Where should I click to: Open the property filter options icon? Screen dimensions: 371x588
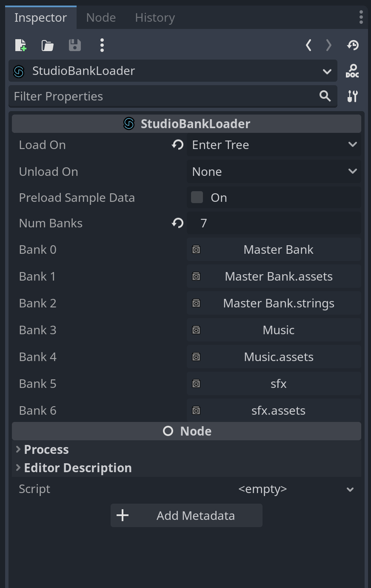pos(352,96)
